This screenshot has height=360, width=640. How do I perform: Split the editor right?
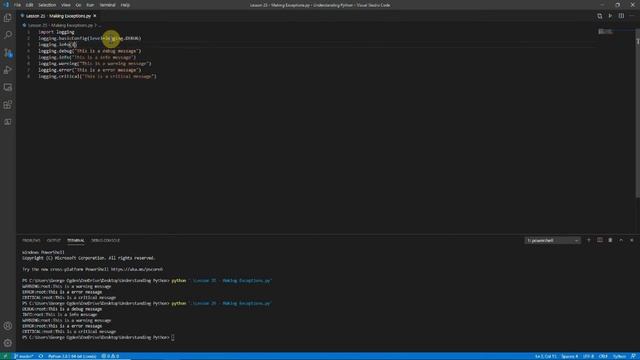pyautogui.click(x=621, y=16)
